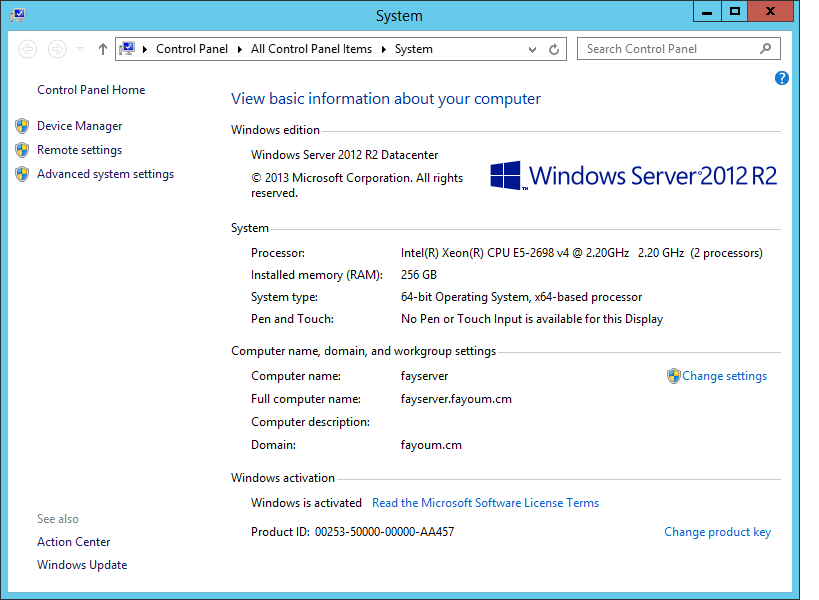Maximize the System window

pyautogui.click(x=735, y=11)
